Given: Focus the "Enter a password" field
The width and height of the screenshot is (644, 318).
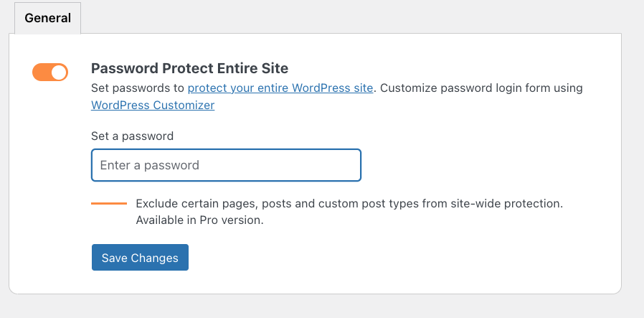Looking at the screenshot, I should coord(226,165).
